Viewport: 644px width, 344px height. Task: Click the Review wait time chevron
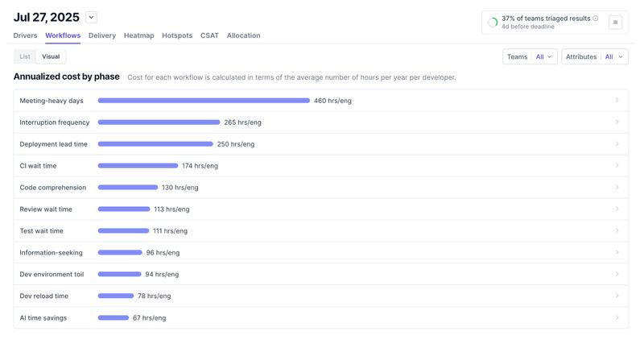(x=617, y=209)
